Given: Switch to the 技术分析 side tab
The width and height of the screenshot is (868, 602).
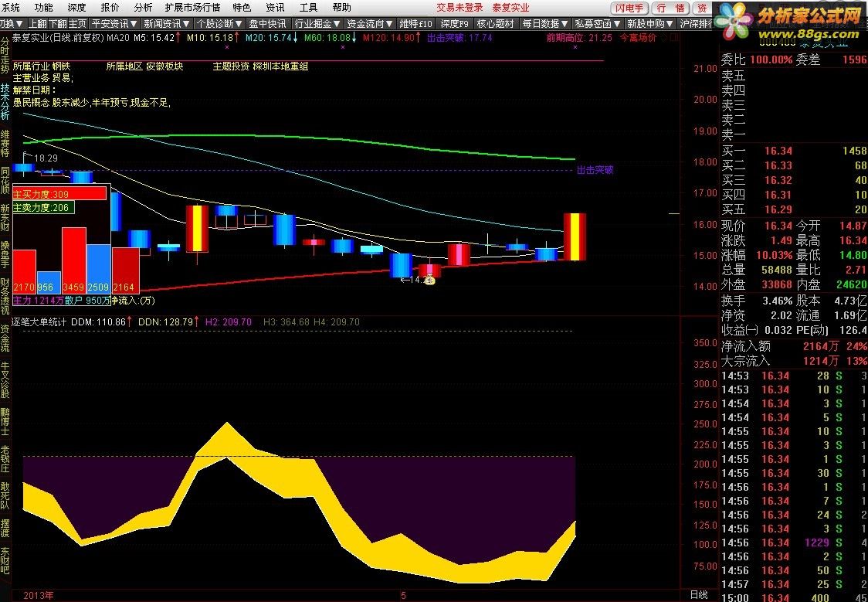Looking at the screenshot, I should pyautogui.click(x=5, y=101).
